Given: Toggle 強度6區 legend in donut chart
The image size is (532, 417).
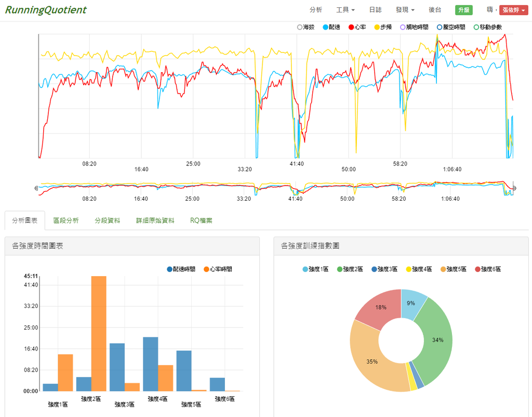Looking at the screenshot, I should [488, 269].
